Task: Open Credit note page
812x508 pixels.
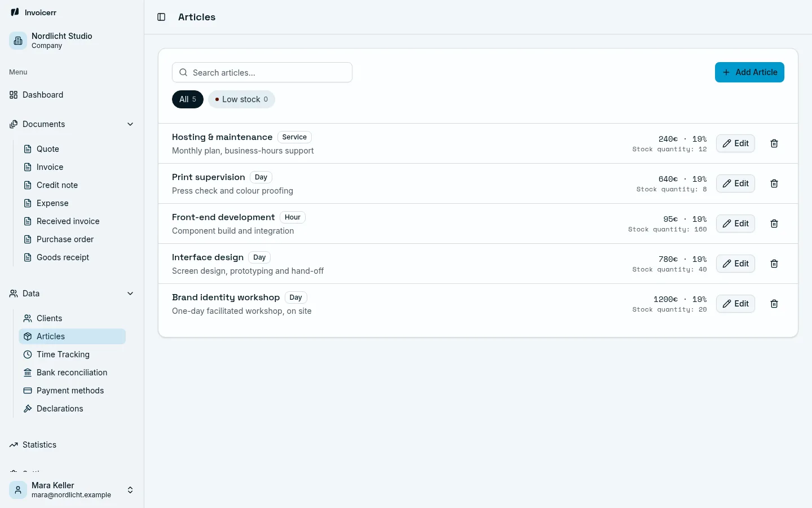Action: click(x=72, y=185)
